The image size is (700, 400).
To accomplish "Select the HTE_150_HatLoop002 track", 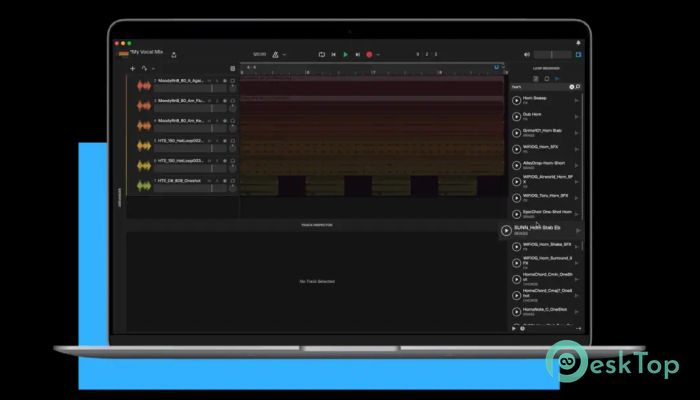I will [x=180, y=141].
